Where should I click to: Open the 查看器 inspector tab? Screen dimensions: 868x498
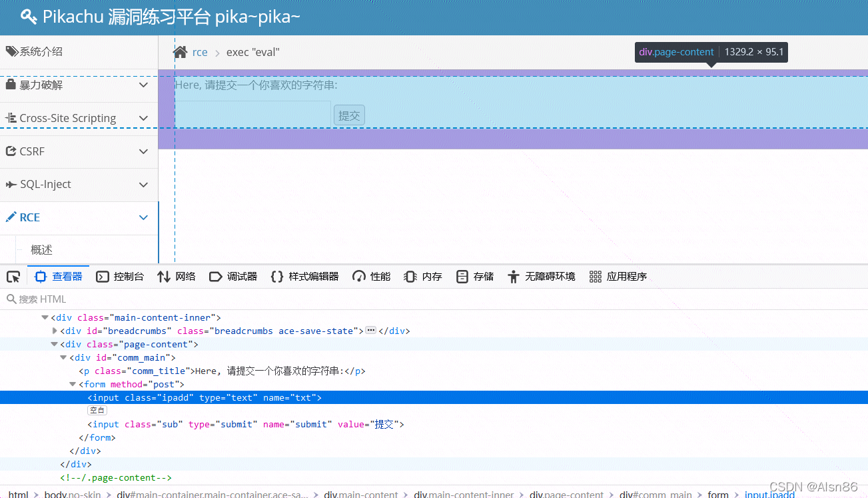(x=59, y=277)
